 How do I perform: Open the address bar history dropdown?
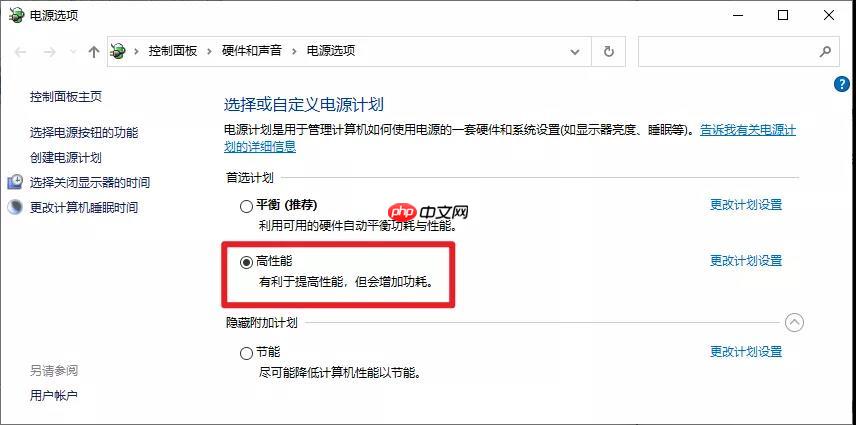pyautogui.click(x=575, y=52)
